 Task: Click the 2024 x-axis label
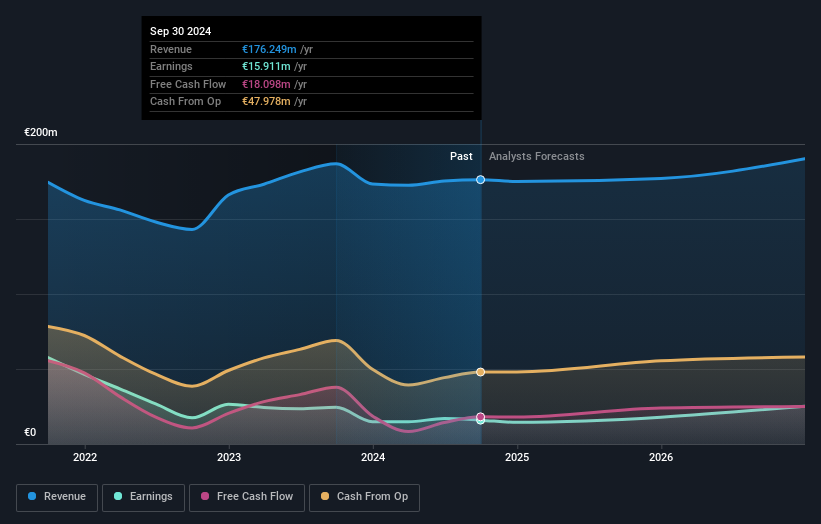coord(373,457)
